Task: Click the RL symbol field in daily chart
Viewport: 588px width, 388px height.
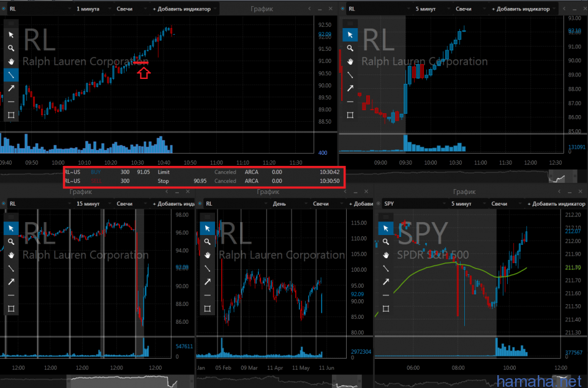Action: click(x=236, y=204)
